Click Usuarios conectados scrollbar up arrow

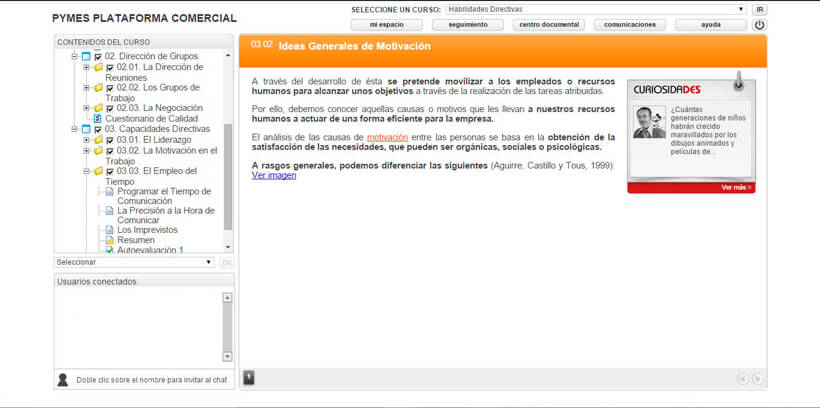point(227,298)
